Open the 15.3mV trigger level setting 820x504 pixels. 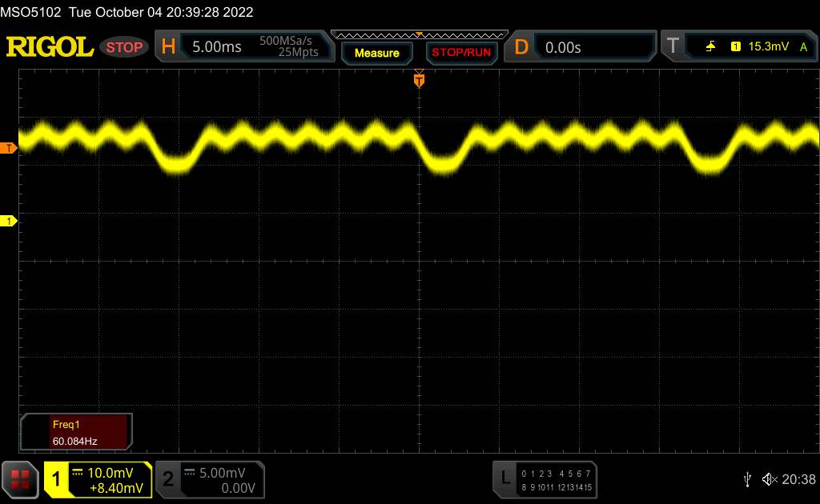click(766, 47)
